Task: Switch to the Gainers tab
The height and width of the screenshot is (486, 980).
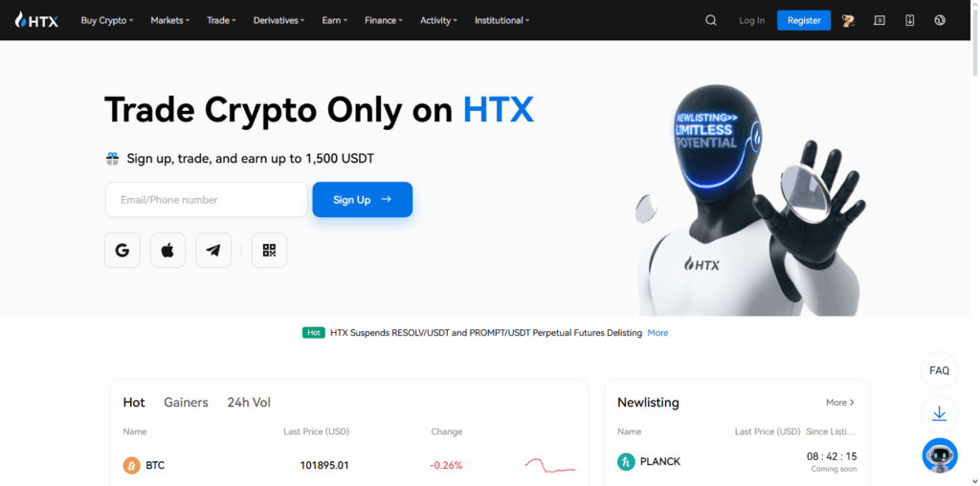Action: click(x=187, y=403)
